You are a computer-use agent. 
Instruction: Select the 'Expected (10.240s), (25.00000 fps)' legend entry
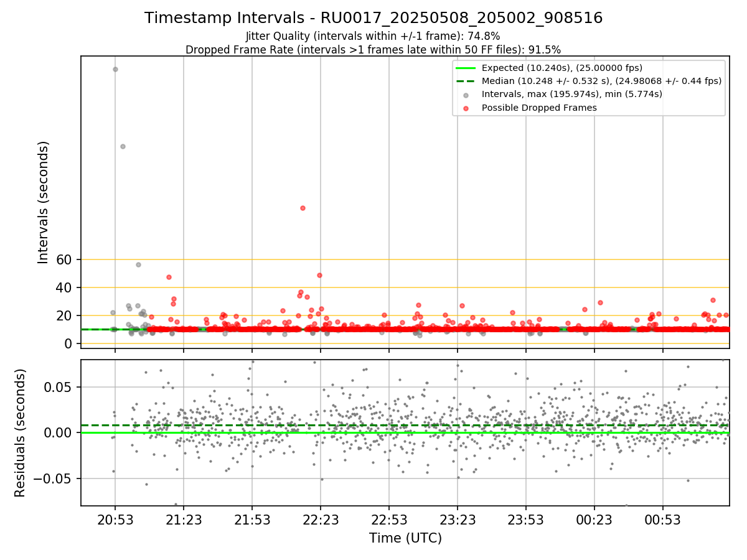point(562,68)
